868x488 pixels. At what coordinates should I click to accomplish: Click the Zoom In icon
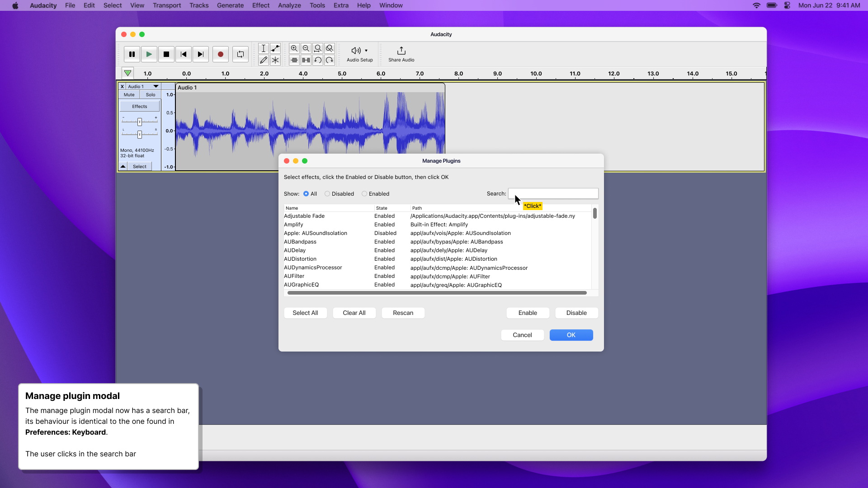294,48
